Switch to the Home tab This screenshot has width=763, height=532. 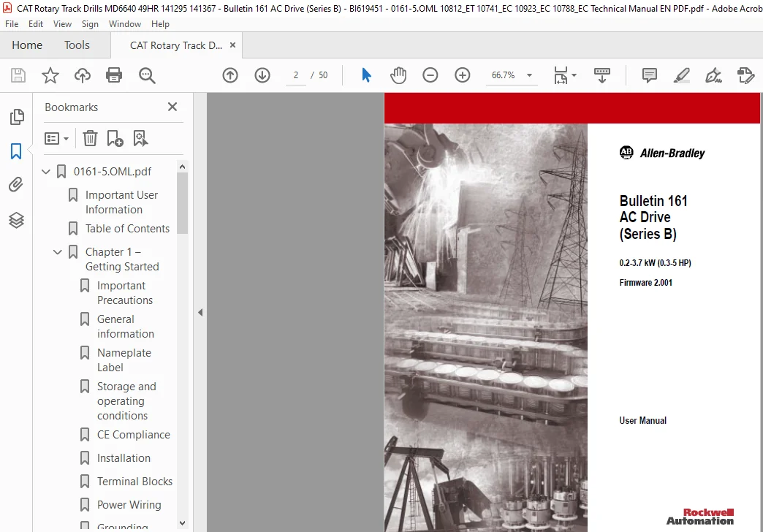click(x=27, y=45)
